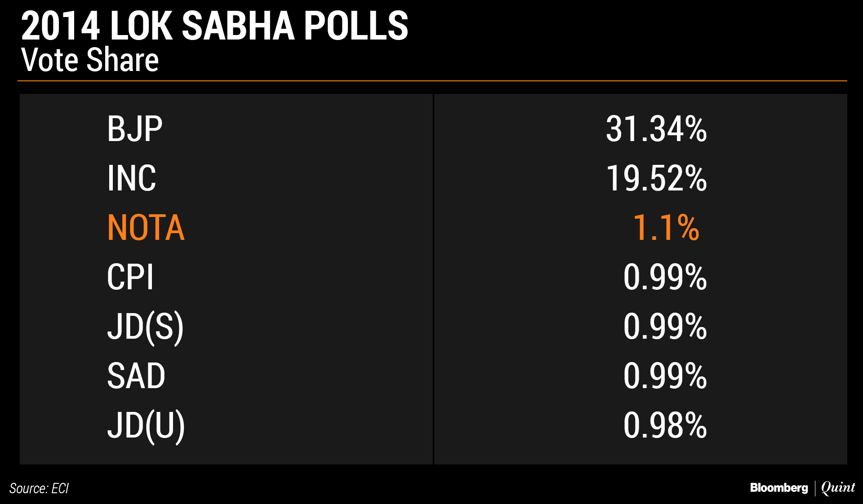The height and width of the screenshot is (504, 863).
Task: Click the 0.99% value beside JD(S)
Action: 665,327
